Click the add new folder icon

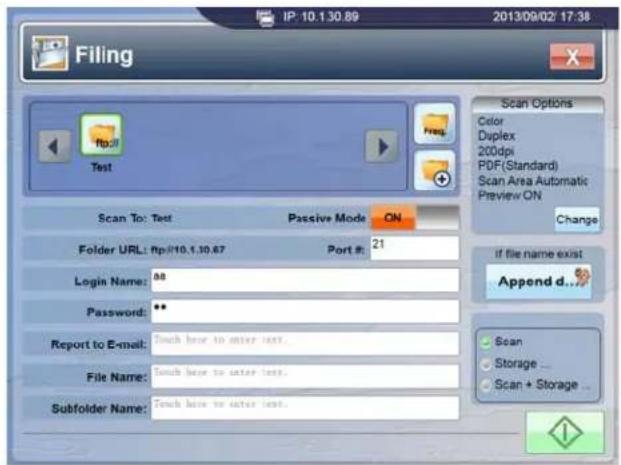434,171
